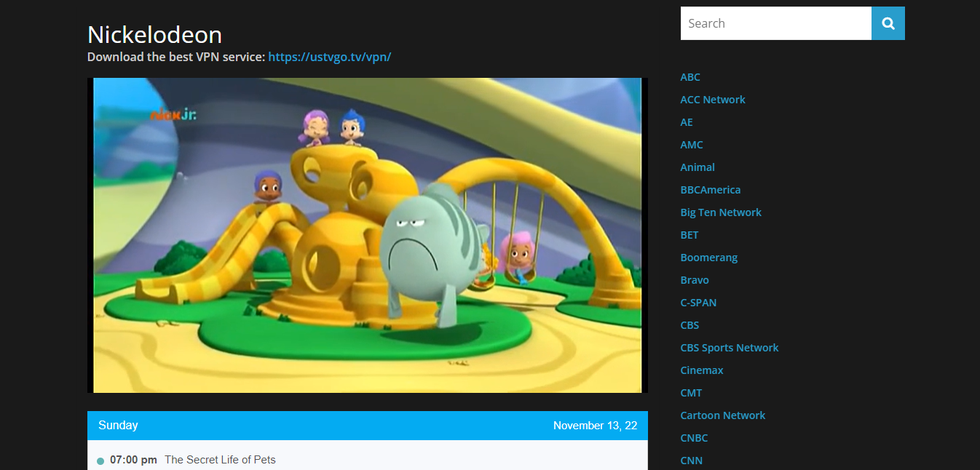Click the Sunday schedule header

(118, 426)
